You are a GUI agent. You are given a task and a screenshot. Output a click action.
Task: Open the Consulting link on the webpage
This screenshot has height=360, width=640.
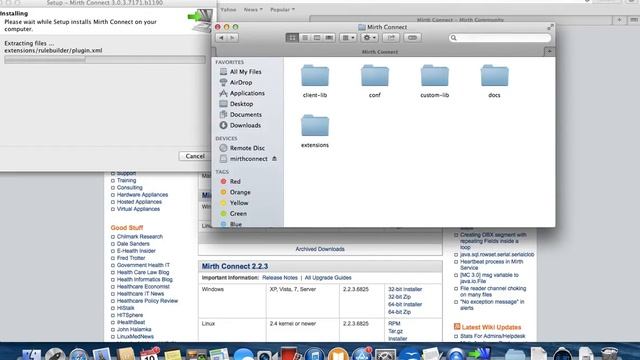pos(129,188)
